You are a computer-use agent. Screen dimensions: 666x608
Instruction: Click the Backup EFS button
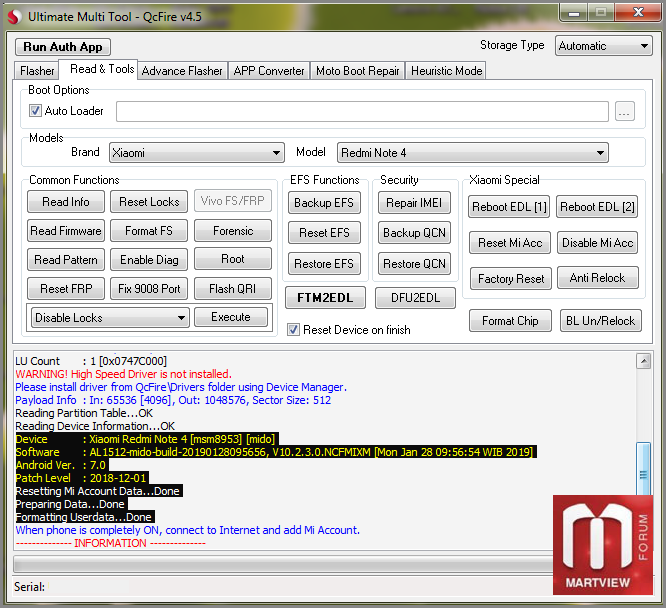click(x=324, y=203)
